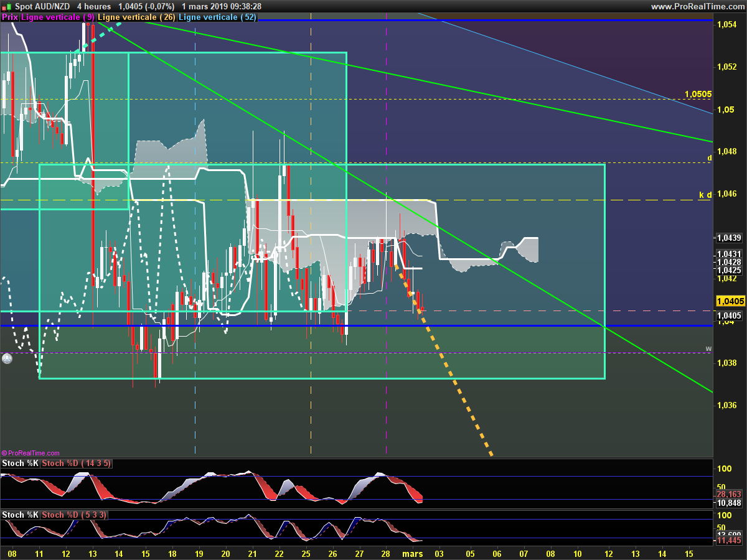Click the 1,0505 level label

coord(698,95)
